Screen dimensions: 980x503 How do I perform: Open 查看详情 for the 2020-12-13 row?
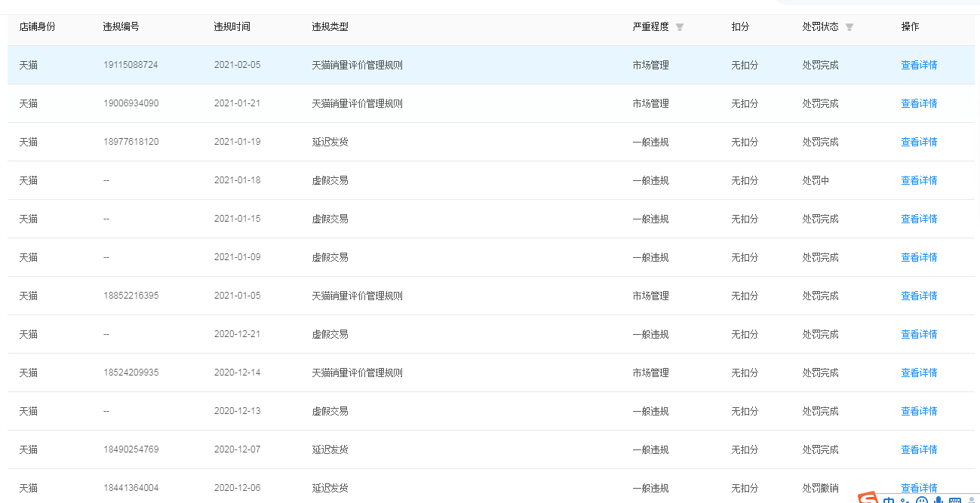(x=919, y=411)
